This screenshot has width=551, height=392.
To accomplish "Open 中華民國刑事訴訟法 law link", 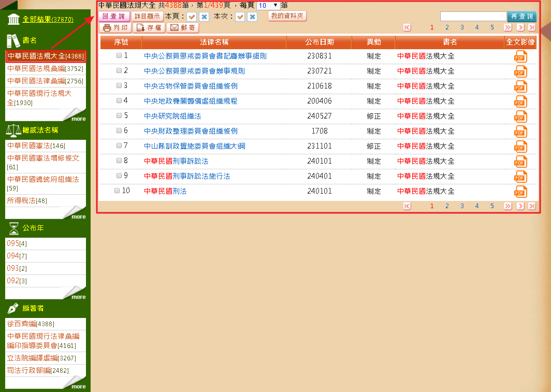I will tap(176, 161).
